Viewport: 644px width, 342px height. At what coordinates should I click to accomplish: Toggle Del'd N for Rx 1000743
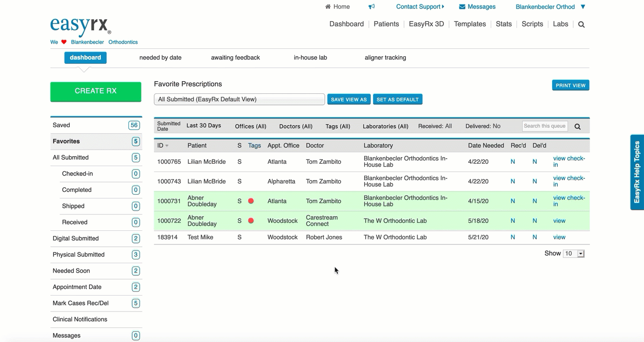[535, 181]
